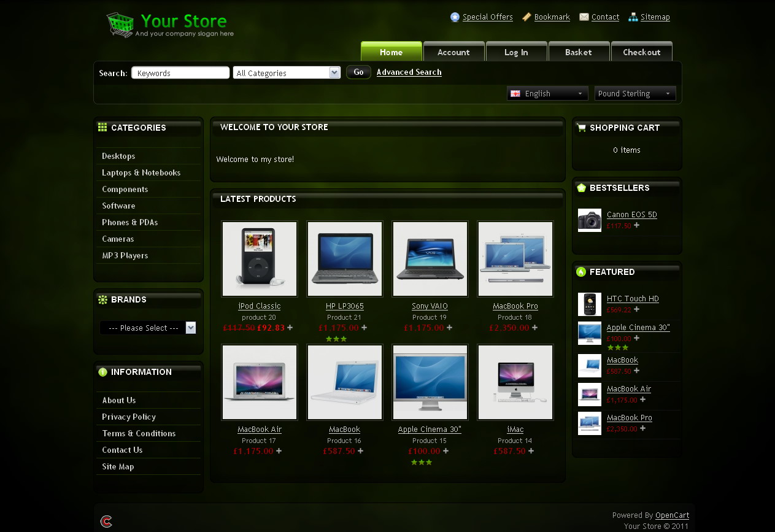The height and width of the screenshot is (532, 775).
Task: Open the Checkout tab
Action: click(641, 52)
